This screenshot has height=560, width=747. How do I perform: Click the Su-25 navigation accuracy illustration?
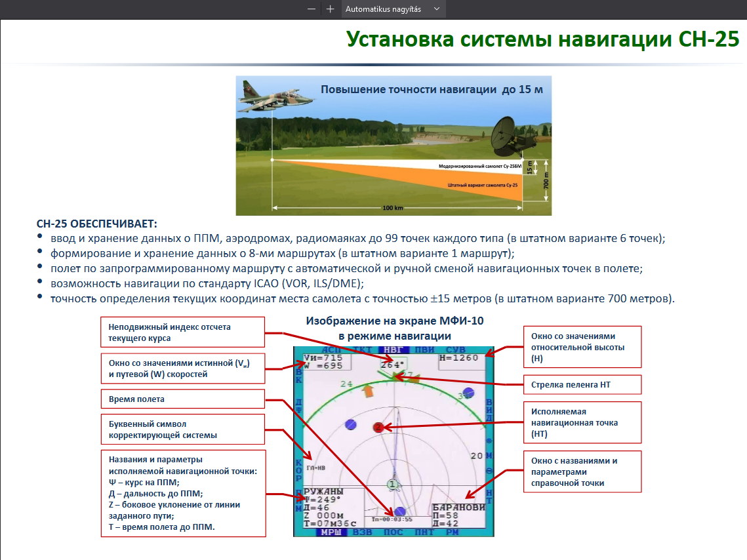(x=394, y=145)
